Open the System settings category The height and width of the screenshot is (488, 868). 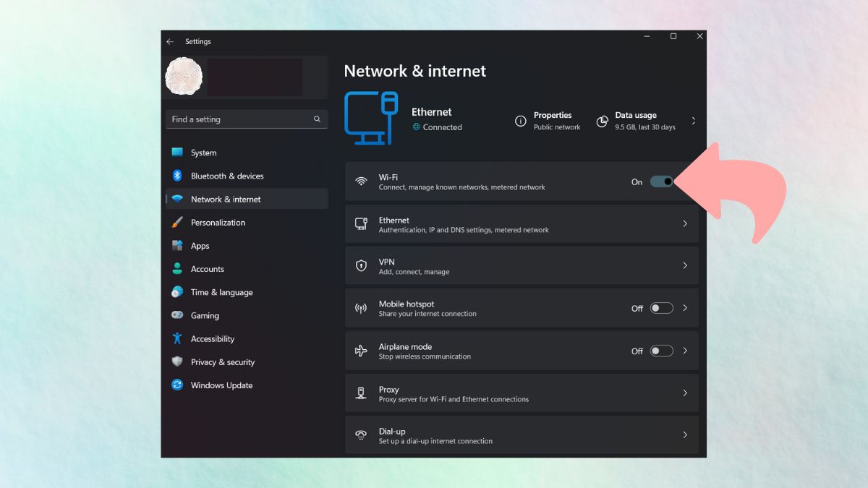203,153
